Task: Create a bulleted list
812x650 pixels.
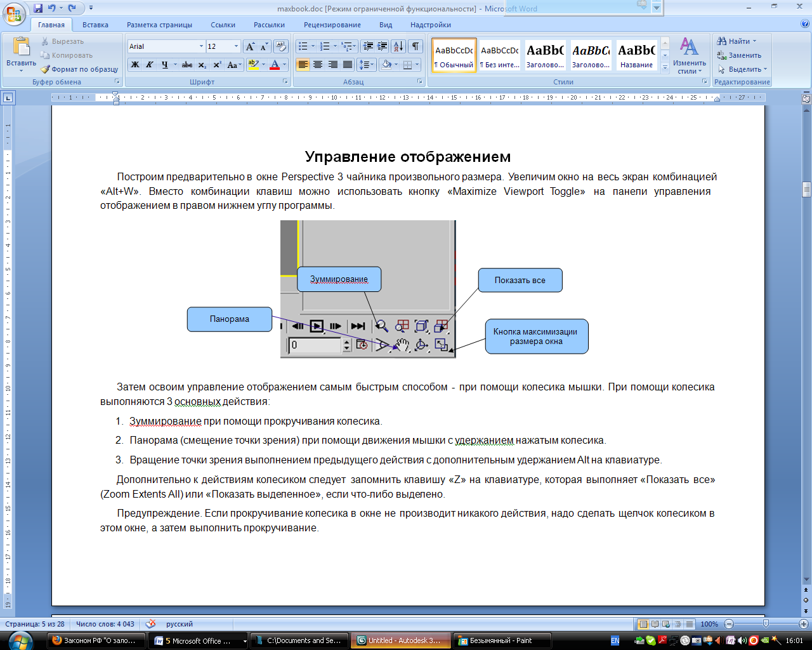Action: click(303, 46)
